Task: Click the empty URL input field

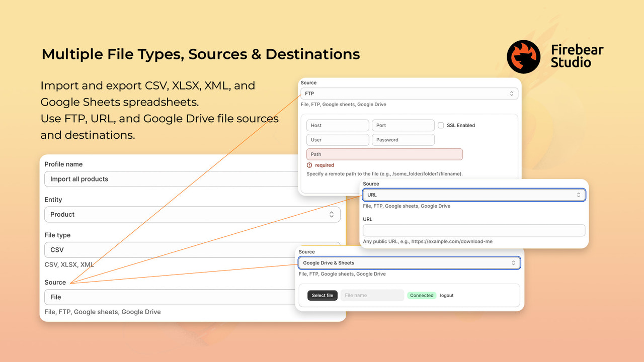Action: [473, 230]
